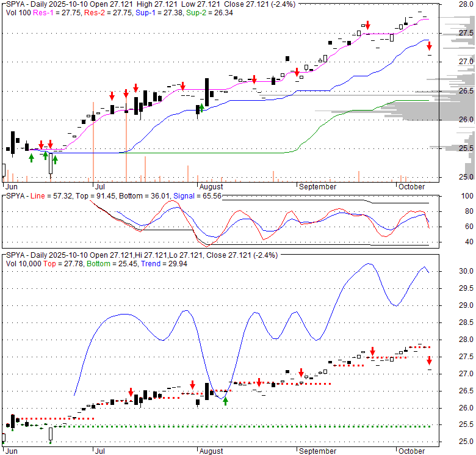This screenshot has width=476, height=455.
Task: Click the October label on bottom chart axis
Action: [x=411, y=451]
